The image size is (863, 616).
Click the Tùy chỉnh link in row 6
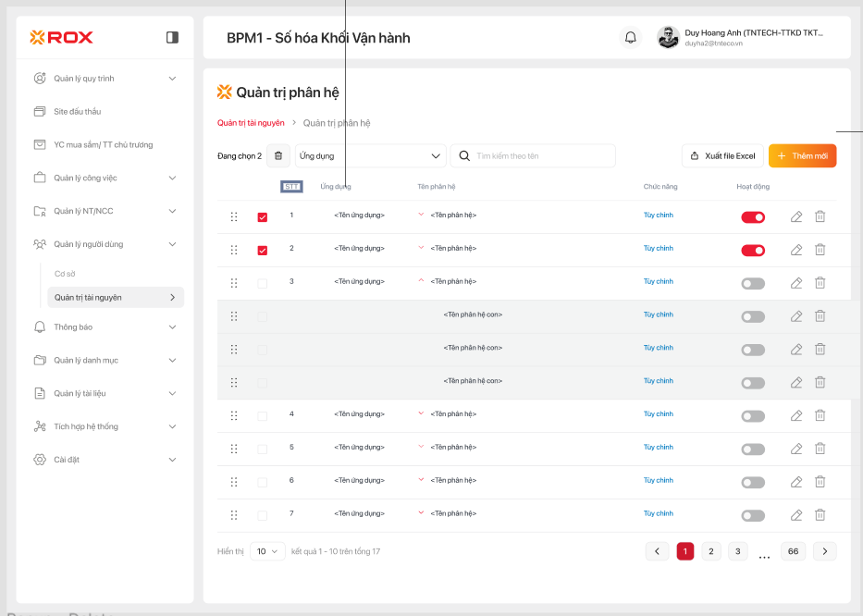pyautogui.click(x=659, y=481)
